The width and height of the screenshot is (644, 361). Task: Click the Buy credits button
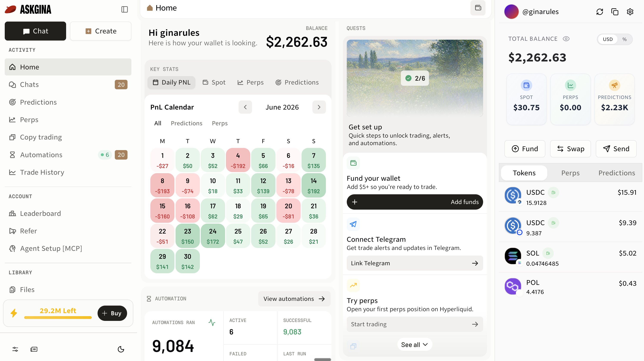click(x=112, y=313)
